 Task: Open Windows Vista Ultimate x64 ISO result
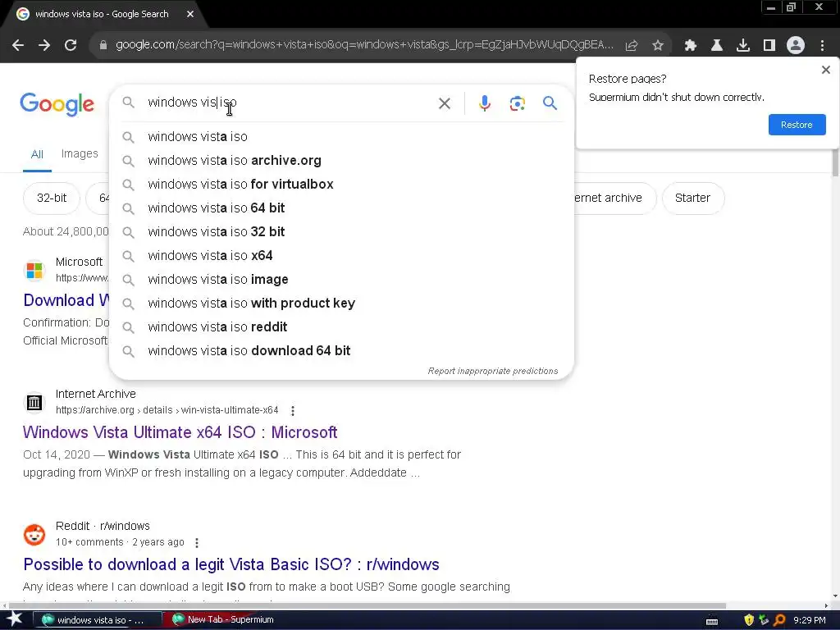(x=180, y=432)
